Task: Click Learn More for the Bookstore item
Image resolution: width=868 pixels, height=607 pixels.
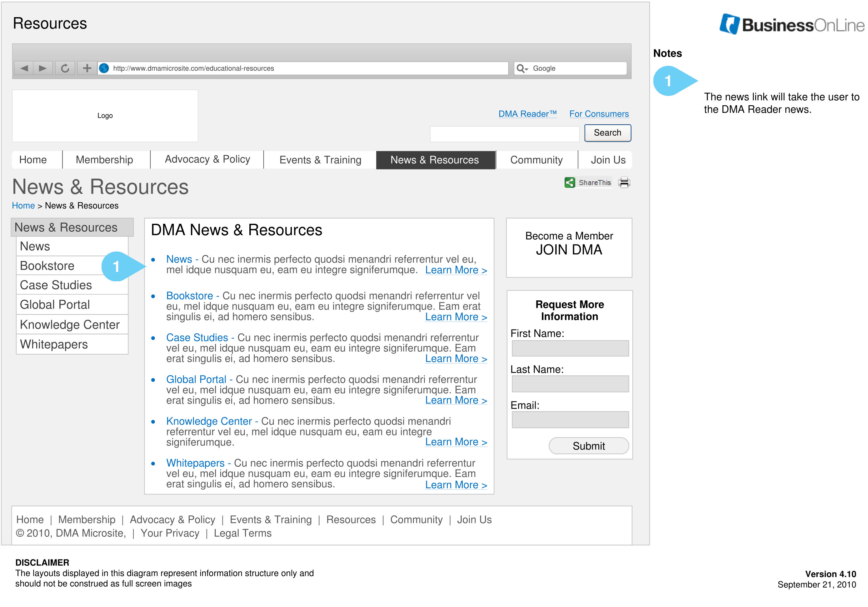Action: [456, 317]
